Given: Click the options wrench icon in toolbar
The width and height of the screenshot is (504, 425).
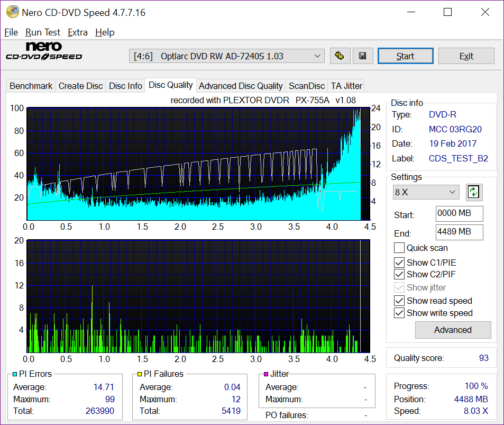Looking at the screenshot, I should [x=341, y=56].
